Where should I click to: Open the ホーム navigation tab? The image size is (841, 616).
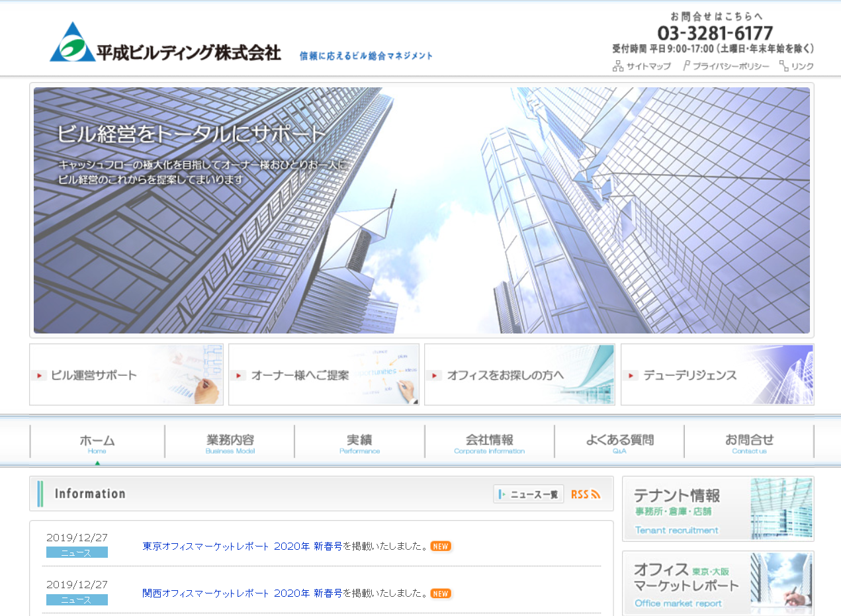point(97,443)
